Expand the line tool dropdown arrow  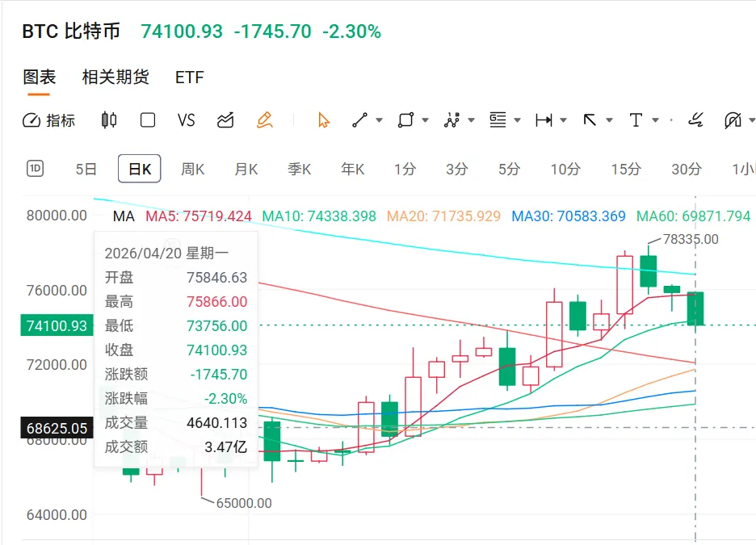(380, 120)
